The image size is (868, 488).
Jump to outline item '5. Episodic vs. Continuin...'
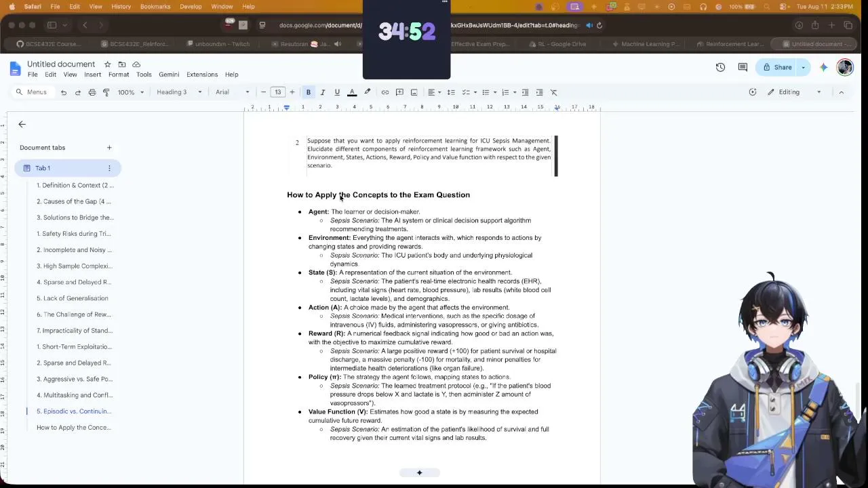[x=74, y=411]
